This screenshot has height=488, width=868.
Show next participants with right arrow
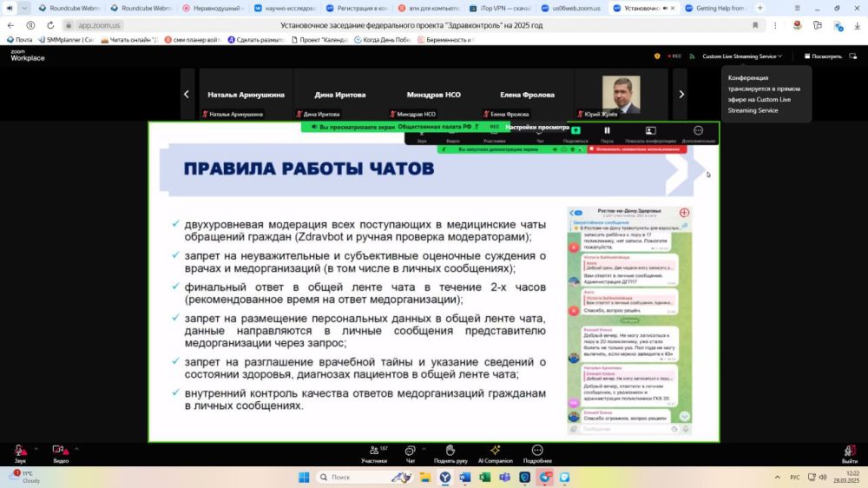tap(681, 94)
